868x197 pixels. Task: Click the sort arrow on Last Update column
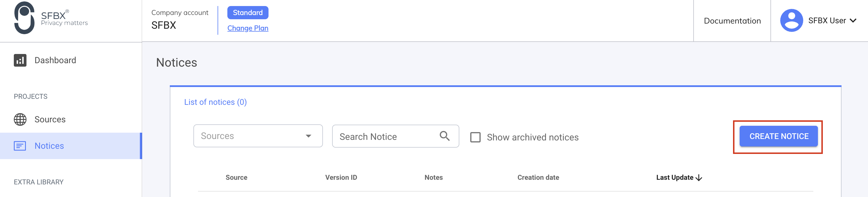(x=700, y=177)
